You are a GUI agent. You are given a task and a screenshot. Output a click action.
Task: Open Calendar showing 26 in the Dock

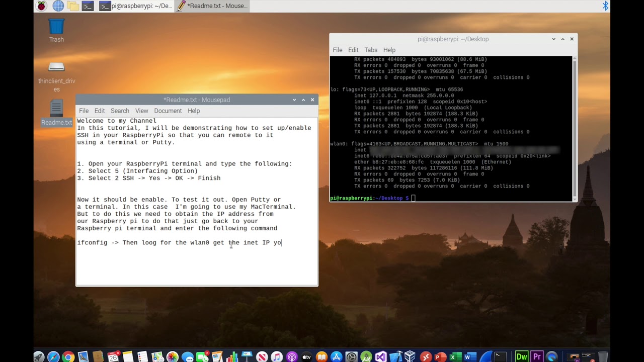coord(113,356)
